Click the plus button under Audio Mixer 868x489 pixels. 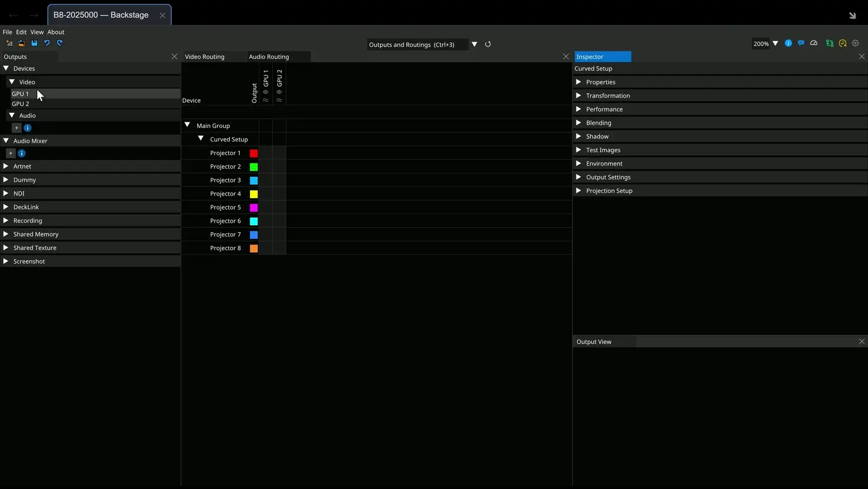tap(11, 153)
